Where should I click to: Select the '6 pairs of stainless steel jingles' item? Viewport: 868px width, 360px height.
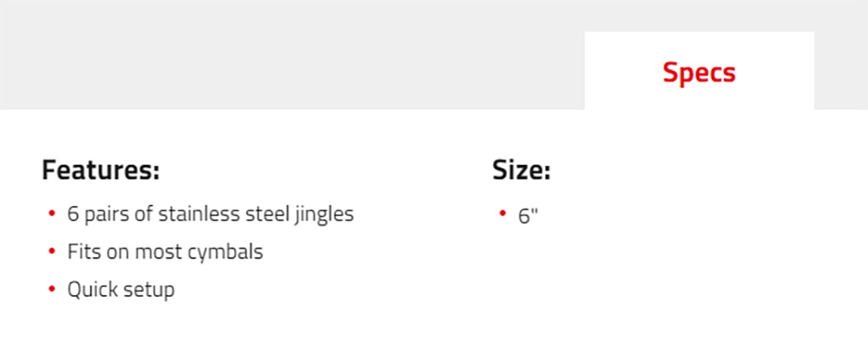click(210, 214)
